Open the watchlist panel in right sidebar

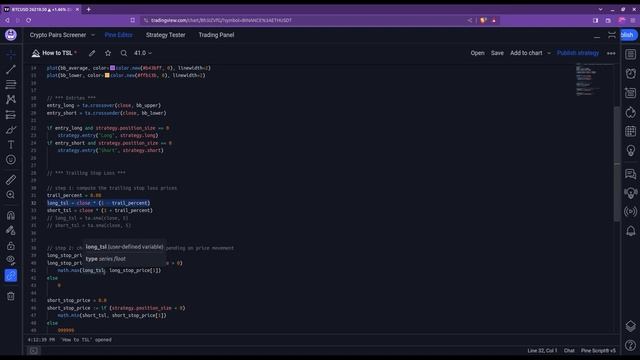click(x=631, y=54)
